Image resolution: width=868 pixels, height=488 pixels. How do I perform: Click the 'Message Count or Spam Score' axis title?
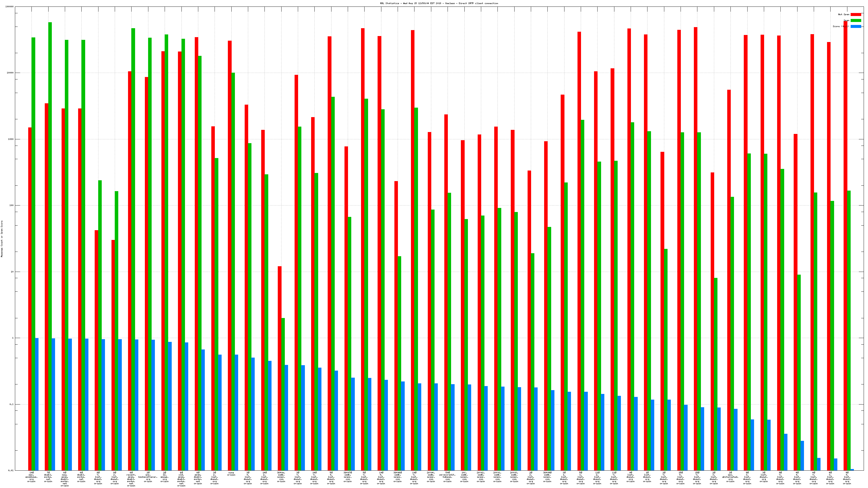click(2, 239)
